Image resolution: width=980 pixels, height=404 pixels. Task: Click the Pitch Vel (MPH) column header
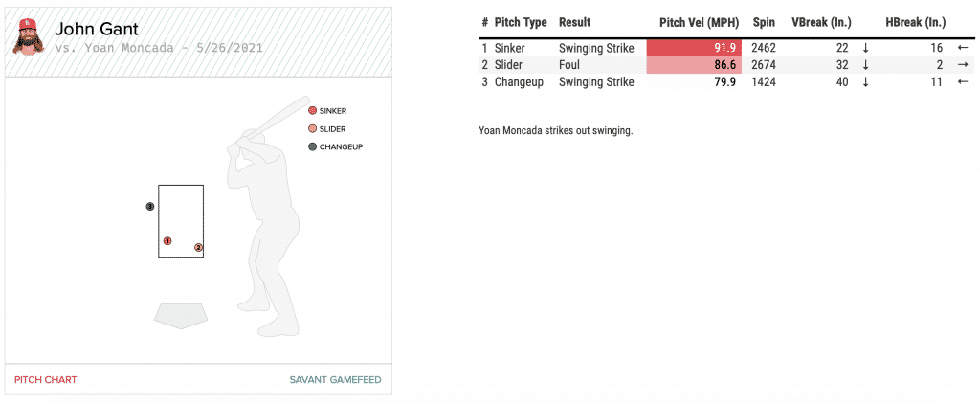698,22
